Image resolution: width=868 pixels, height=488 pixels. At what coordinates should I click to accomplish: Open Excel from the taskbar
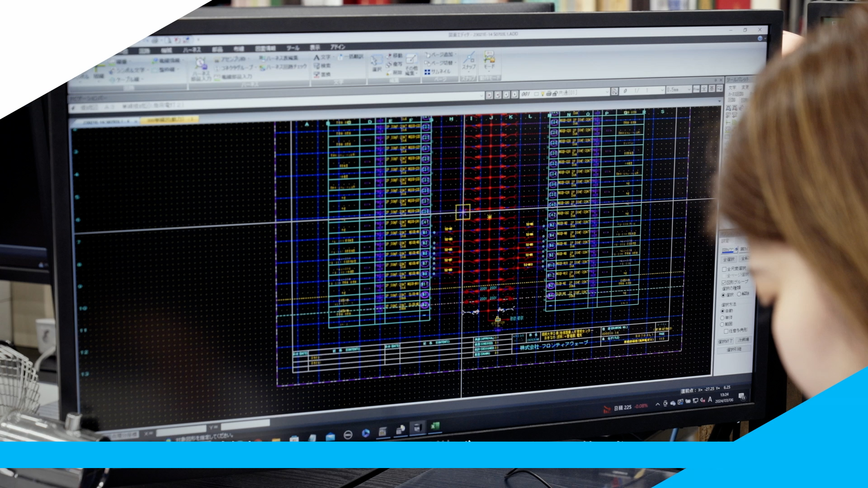[434, 426]
